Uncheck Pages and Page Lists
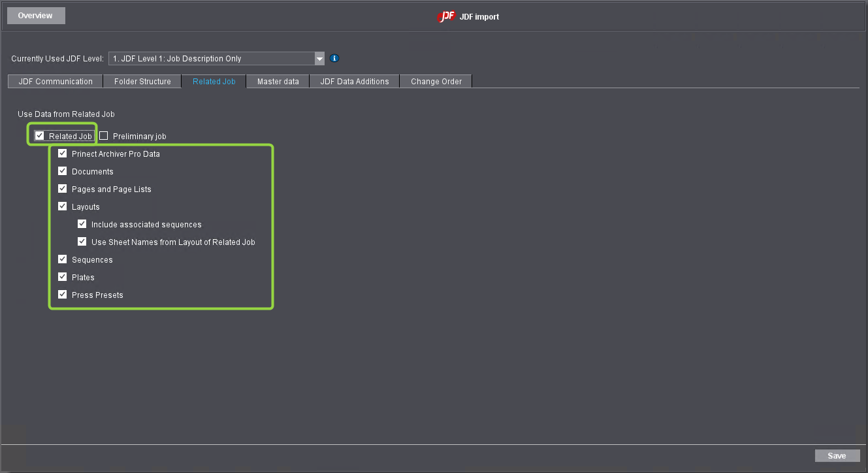 63,189
